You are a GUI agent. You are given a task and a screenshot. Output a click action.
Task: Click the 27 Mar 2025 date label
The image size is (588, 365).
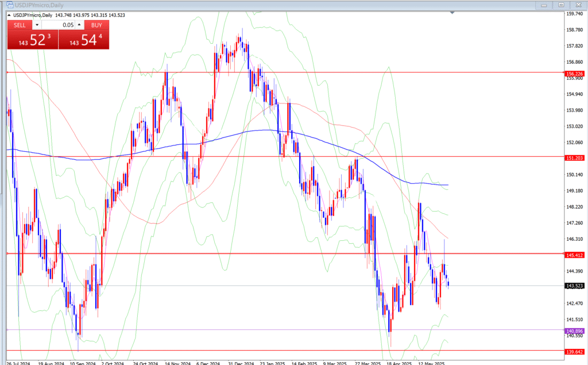pyautogui.click(x=367, y=363)
